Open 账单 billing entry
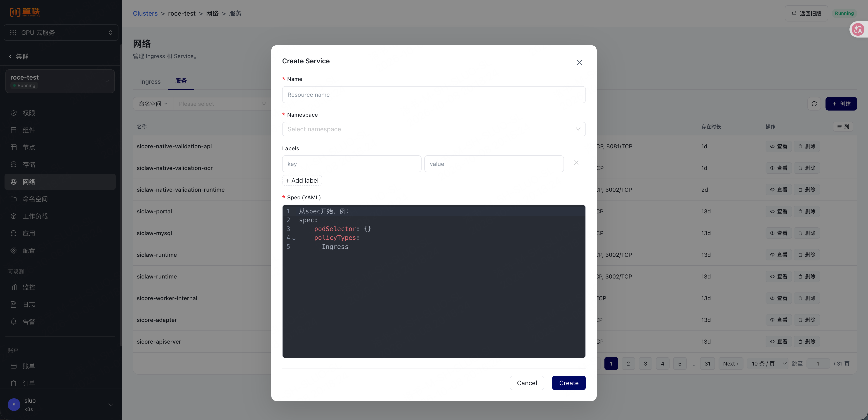 (x=60, y=366)
